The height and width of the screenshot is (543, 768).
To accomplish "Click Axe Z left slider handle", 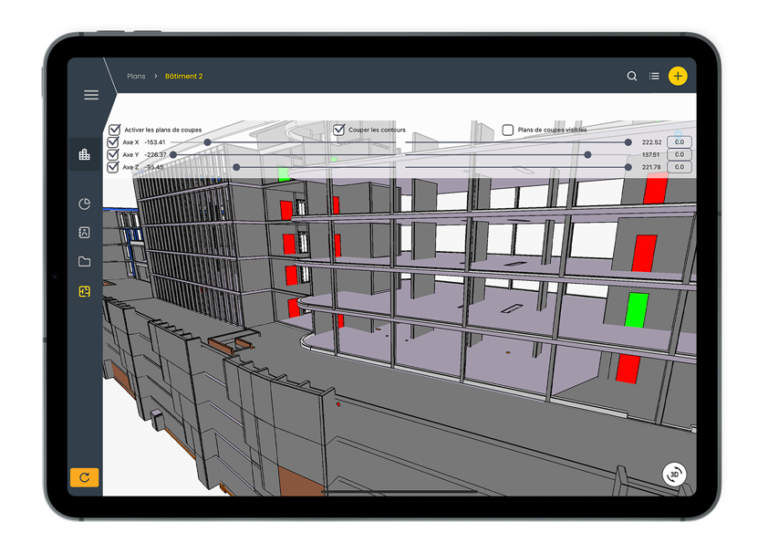I will click(x=237, y=167).
